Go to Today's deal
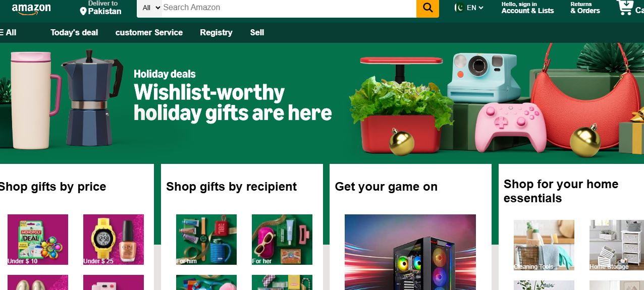 click(x=74, y=32)
